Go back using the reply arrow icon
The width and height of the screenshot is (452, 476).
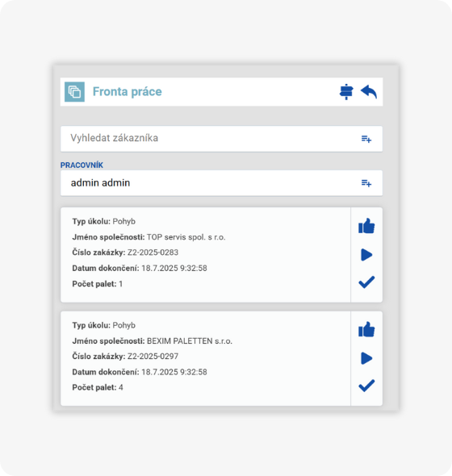pos(369,92)
